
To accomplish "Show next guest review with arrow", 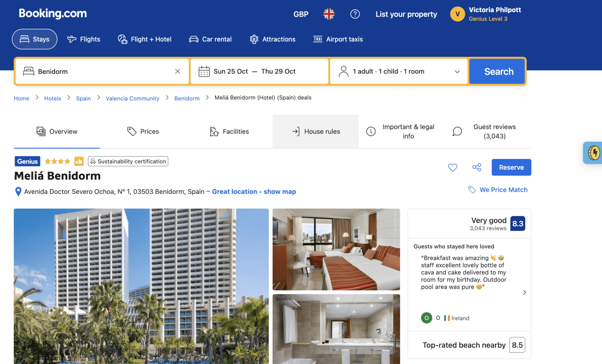I will (524, 293).
